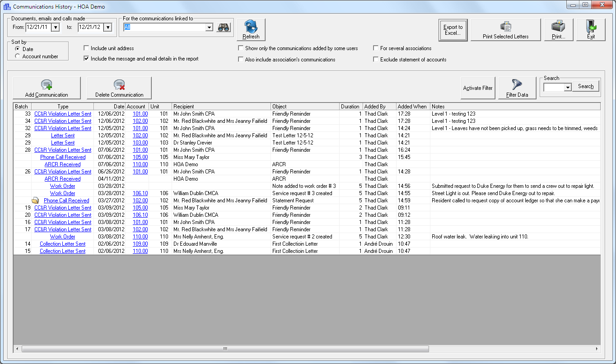Enable For several associations checkbox

pyautogui.click(x=376, y=48)
